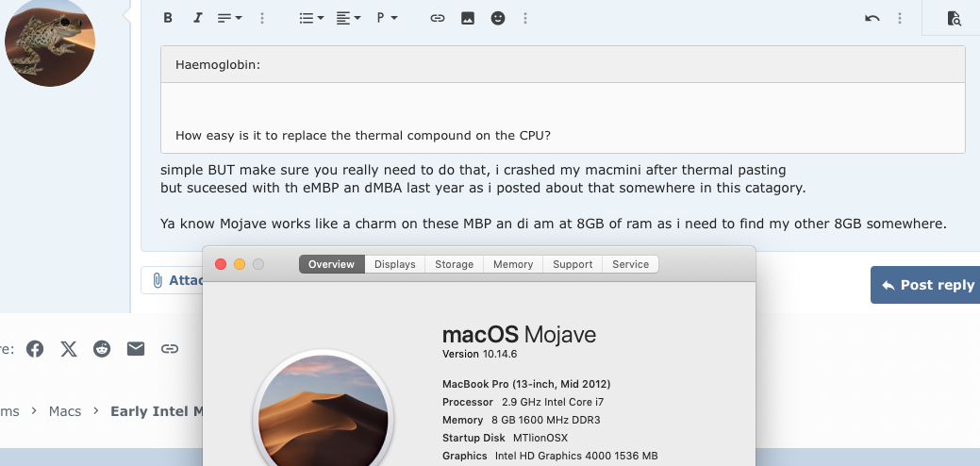Open the Macs breadcrumb link
Image resolution: width=980 pixels, height=466 pixels.
65,411
